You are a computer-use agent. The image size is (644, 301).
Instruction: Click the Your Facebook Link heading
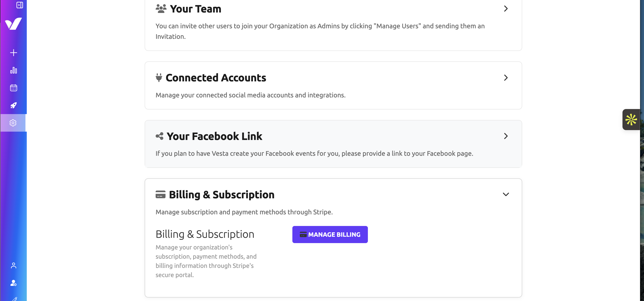coord(214,136)
